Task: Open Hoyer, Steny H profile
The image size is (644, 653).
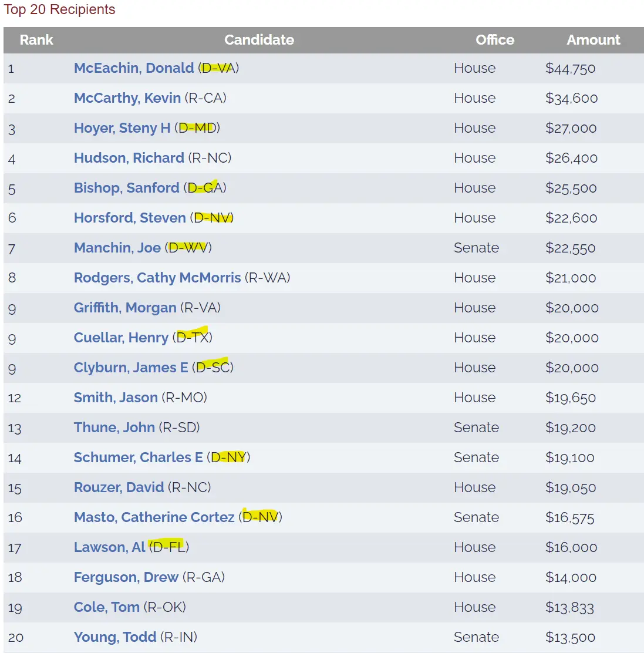Action: pos(122,128)
